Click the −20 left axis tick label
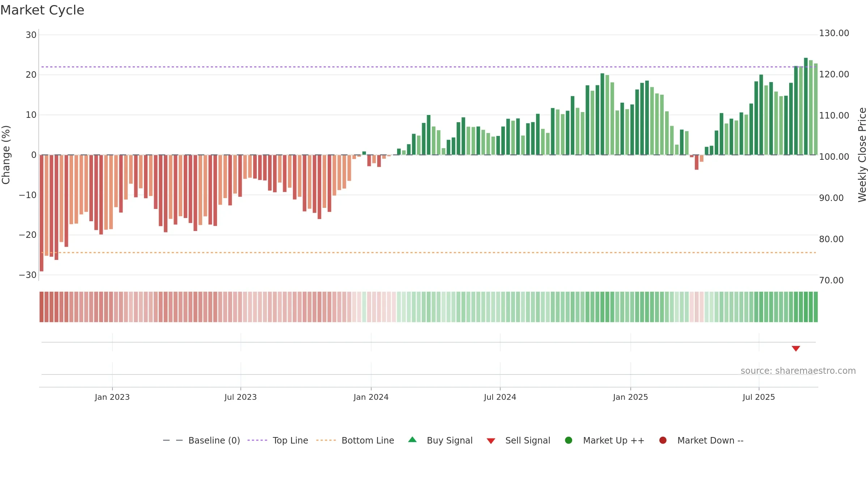The width and height of the screenshot is (868, 488). tap(28, 235)
